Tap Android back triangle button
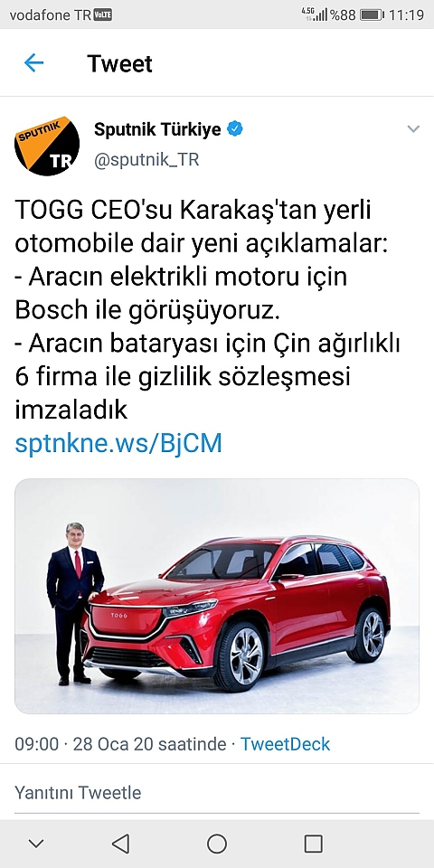The image size is (434, 868). [x=120, y=843]
